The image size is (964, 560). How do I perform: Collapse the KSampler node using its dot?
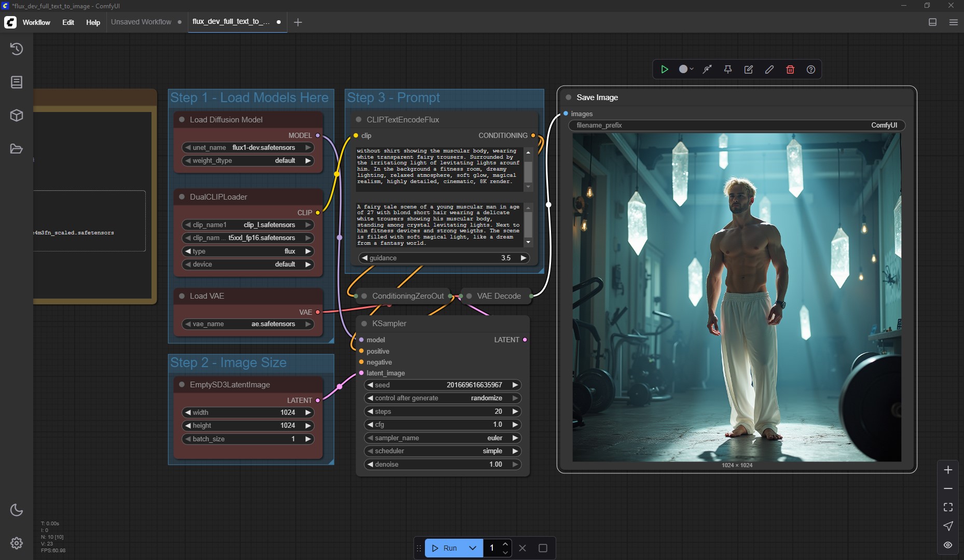[364, 324]
